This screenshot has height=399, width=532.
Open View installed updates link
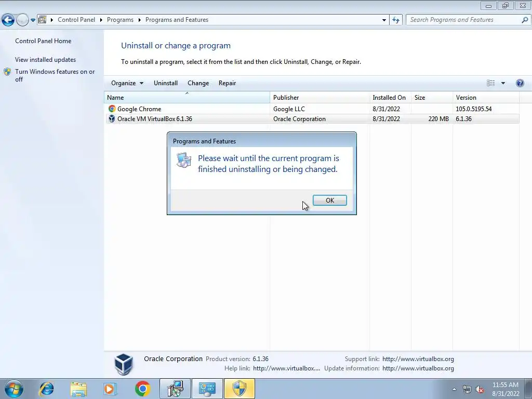[46, 59]
